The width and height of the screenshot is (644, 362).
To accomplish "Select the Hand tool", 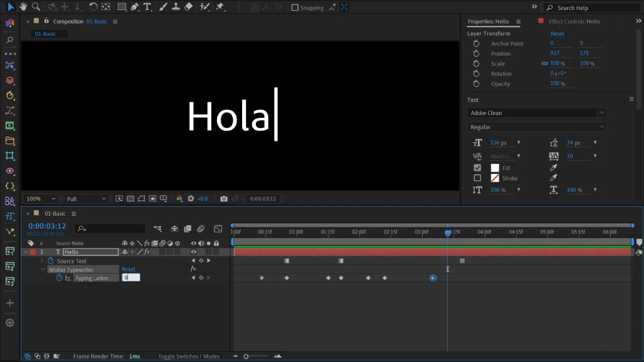I will coord(24,7).
